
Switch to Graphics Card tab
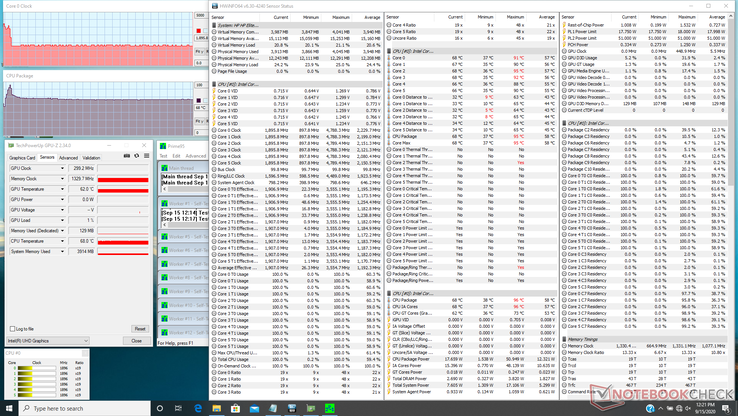click(x=22, y=158)
